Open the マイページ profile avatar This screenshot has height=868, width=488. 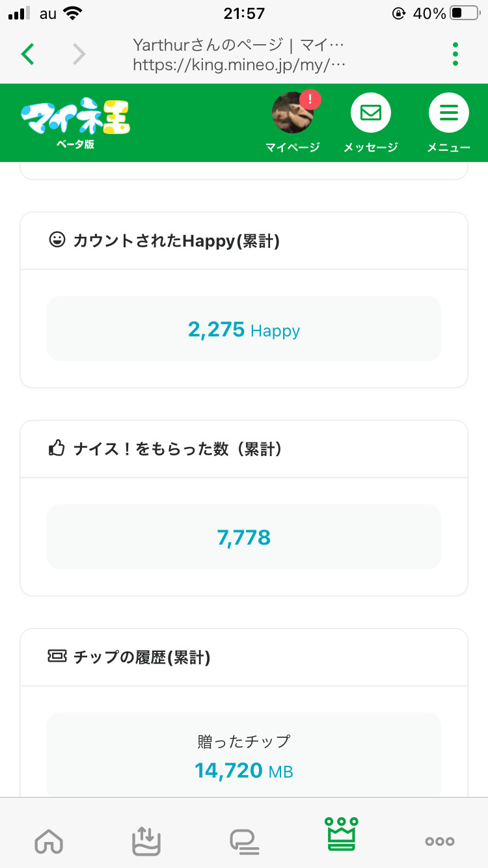292,113
